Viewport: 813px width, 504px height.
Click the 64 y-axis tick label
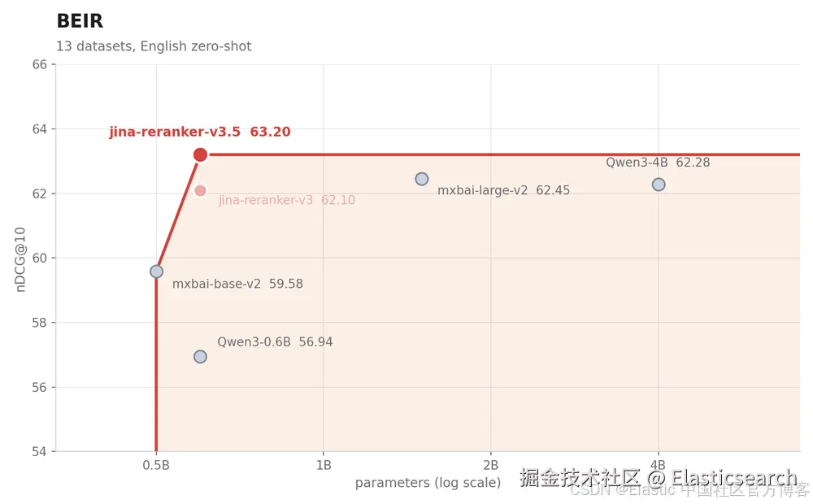click(39, 129)
